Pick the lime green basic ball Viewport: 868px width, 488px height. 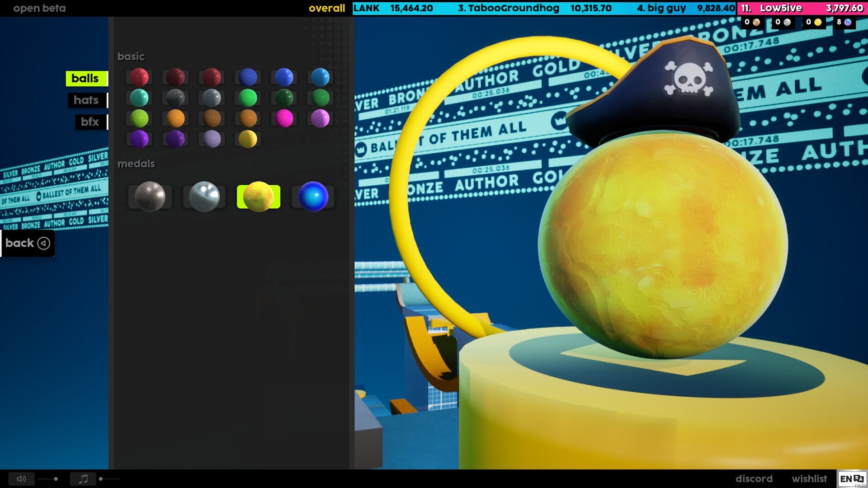click(139, 118)
